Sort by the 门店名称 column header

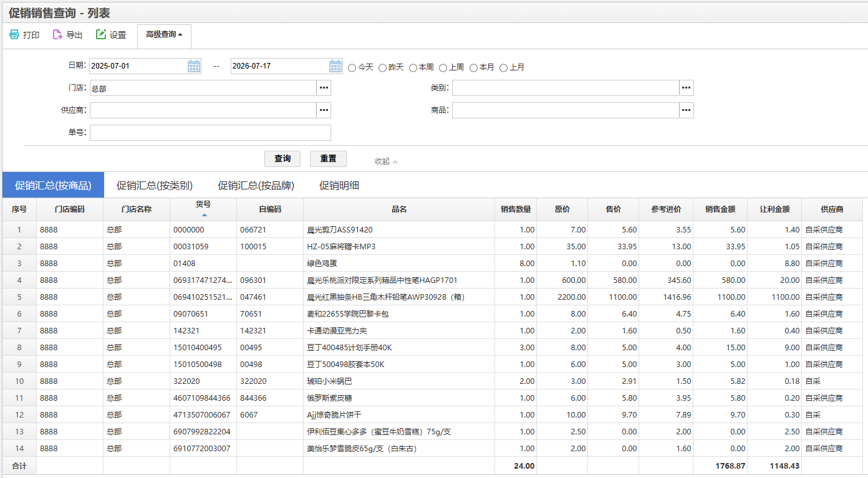click(137, 209)
